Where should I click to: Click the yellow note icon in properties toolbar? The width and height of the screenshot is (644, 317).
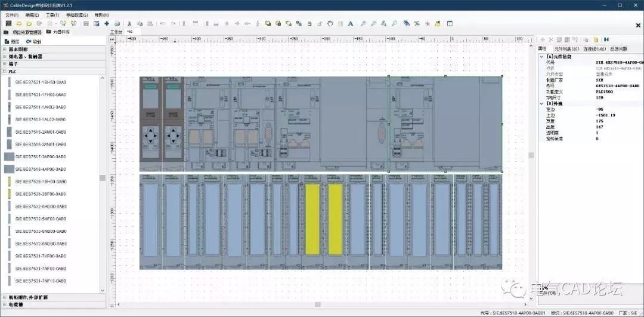pos(596,39)
